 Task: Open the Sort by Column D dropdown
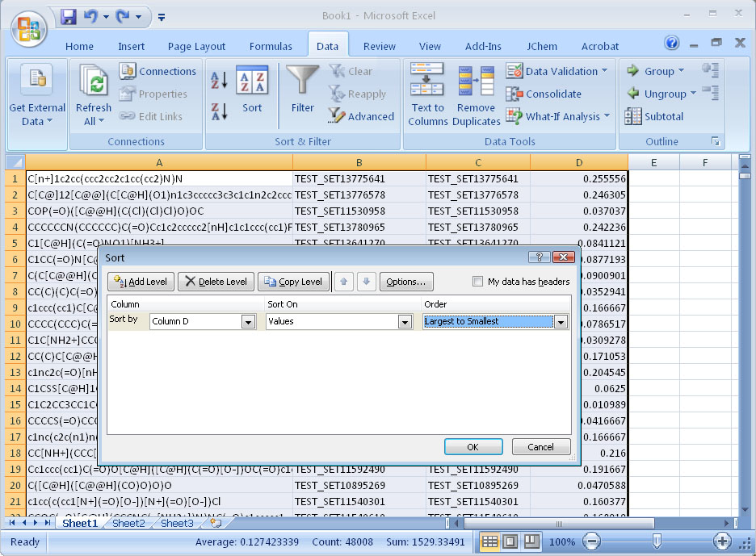click(248, 321)
